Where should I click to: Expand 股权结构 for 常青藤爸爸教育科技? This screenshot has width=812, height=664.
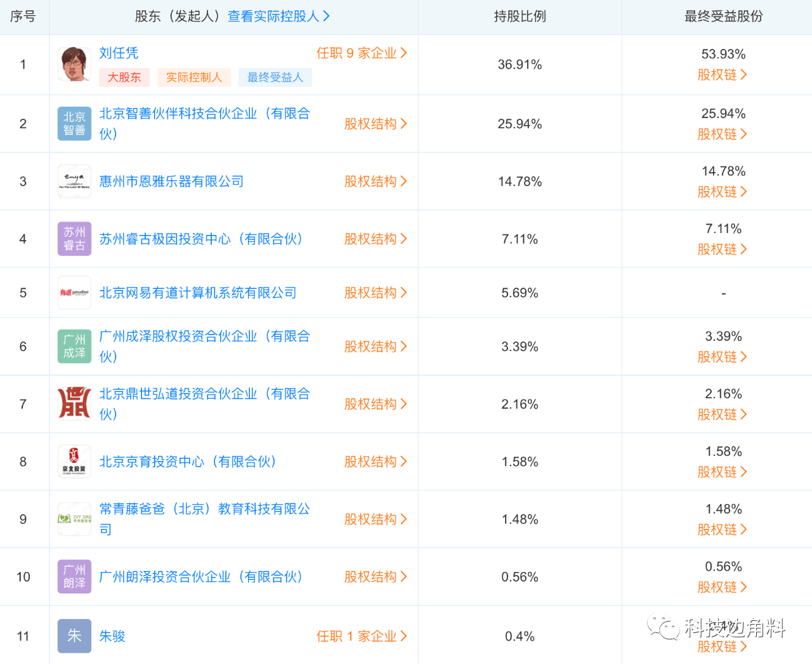[376, 519]
